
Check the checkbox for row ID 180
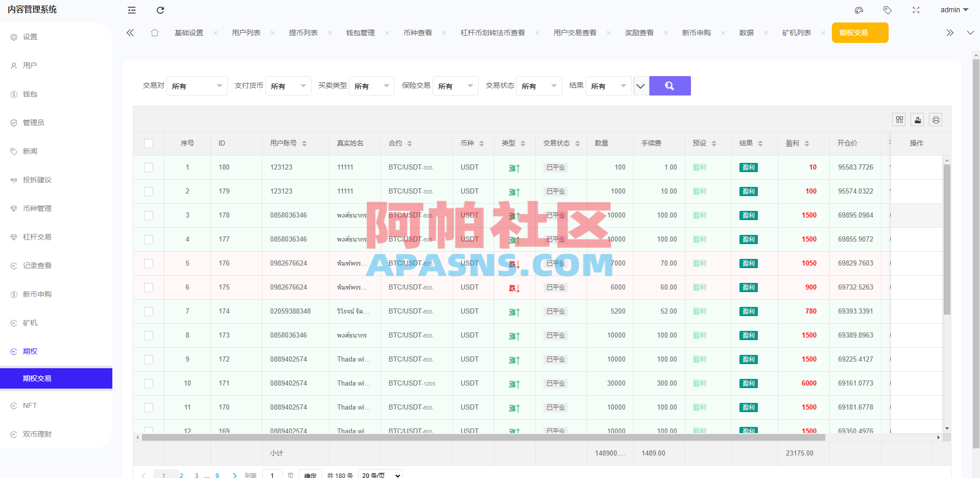(x=148, y=167)
